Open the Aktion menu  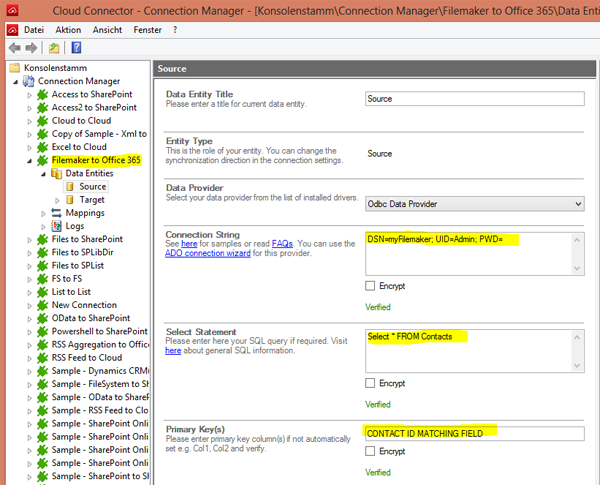click(x=68, y=30)
